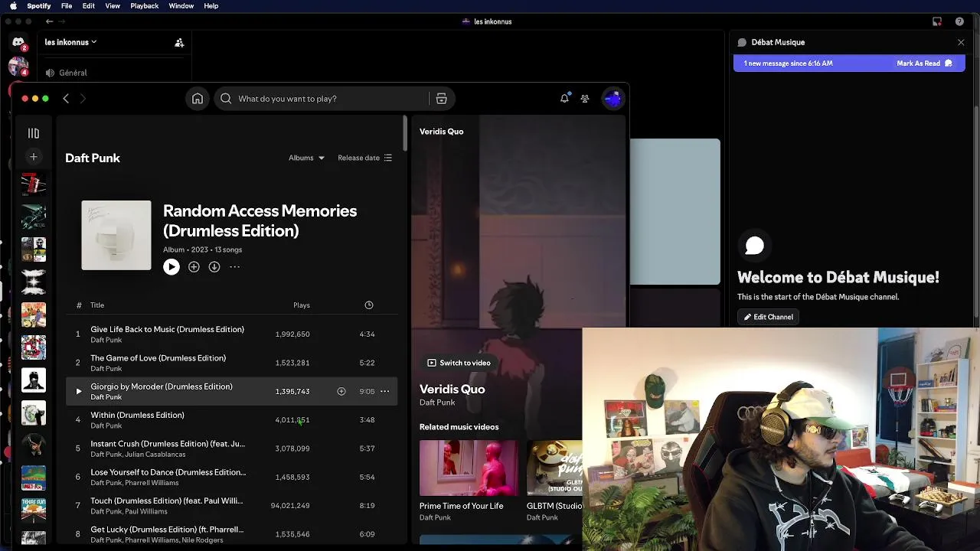Open the Albums filter dropdown
The image size is (980, 551).
point(306,158)
